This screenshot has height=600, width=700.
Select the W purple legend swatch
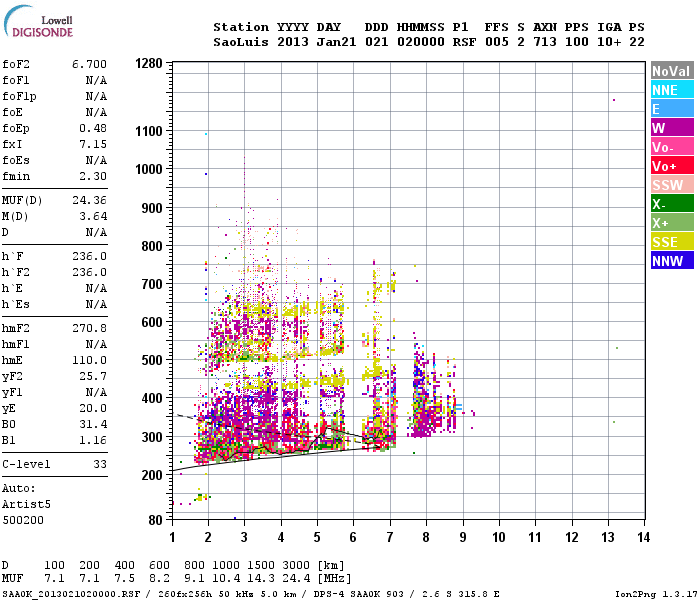672,128
